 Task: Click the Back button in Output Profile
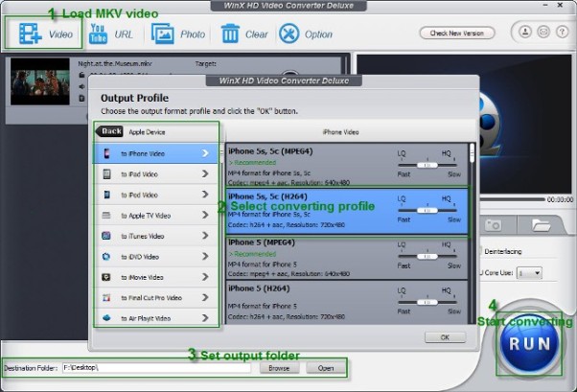109,131
